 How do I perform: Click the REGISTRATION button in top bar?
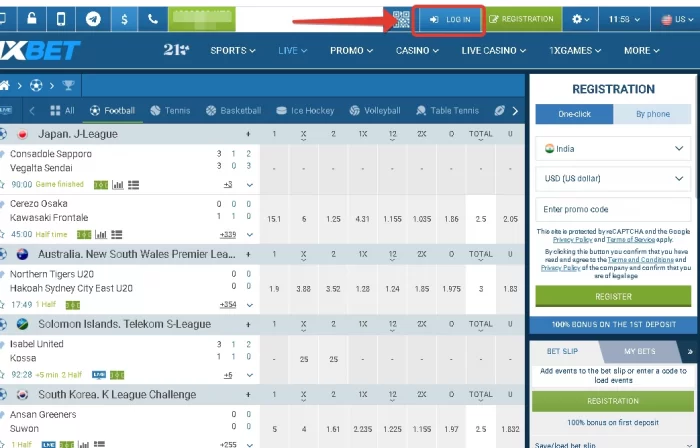point(523,19)
